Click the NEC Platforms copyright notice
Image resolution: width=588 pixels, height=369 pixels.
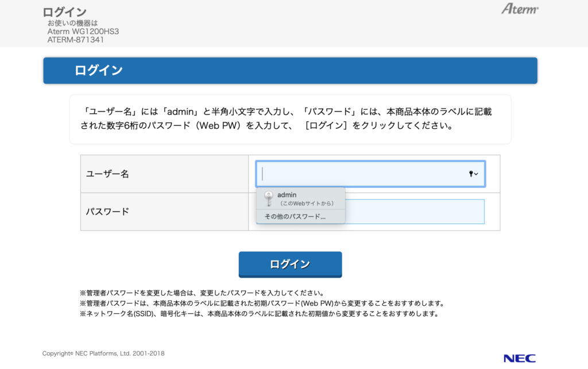point(103,353)
